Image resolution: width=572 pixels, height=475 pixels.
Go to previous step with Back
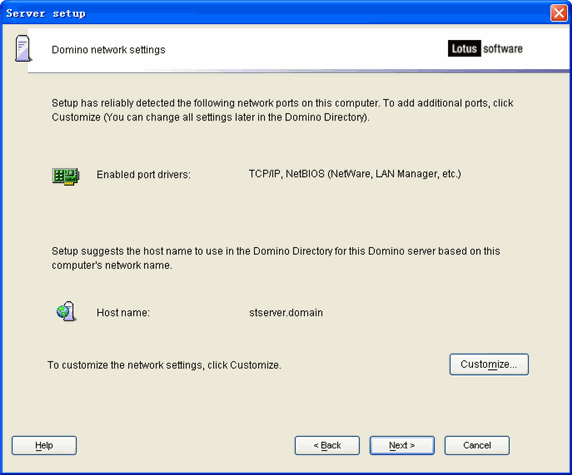pos(327,445)
